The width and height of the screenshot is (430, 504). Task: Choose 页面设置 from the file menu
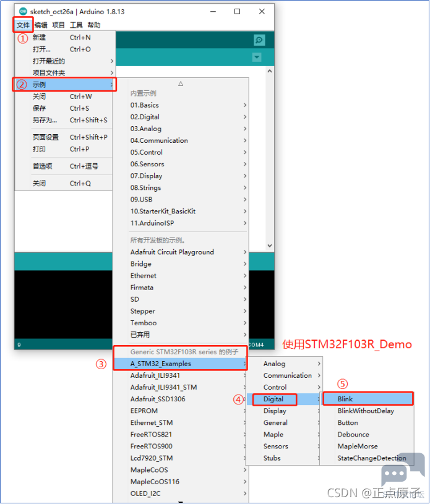[64, 137]
